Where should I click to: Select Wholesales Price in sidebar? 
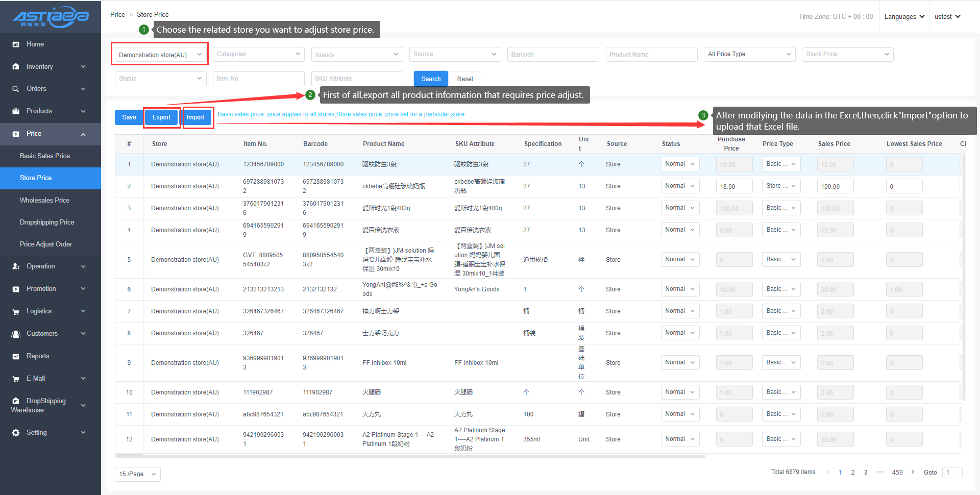pyautogui.click(x=44, y=201)
